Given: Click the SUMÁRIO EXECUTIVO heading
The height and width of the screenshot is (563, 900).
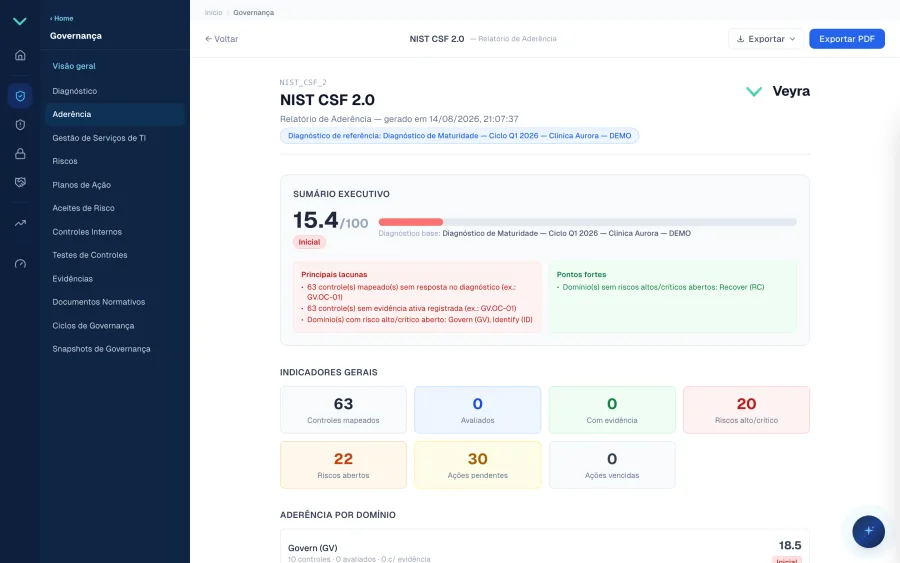Looking at the screenshot, I should 342,194.
